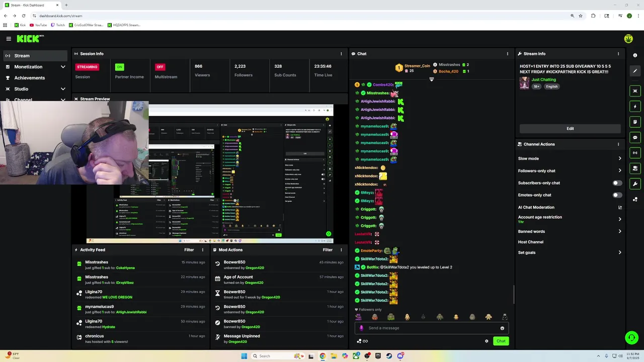This screenshot has height=362, width=644.
Task: Click the Send a message input field
Action: tap(432, 328)
